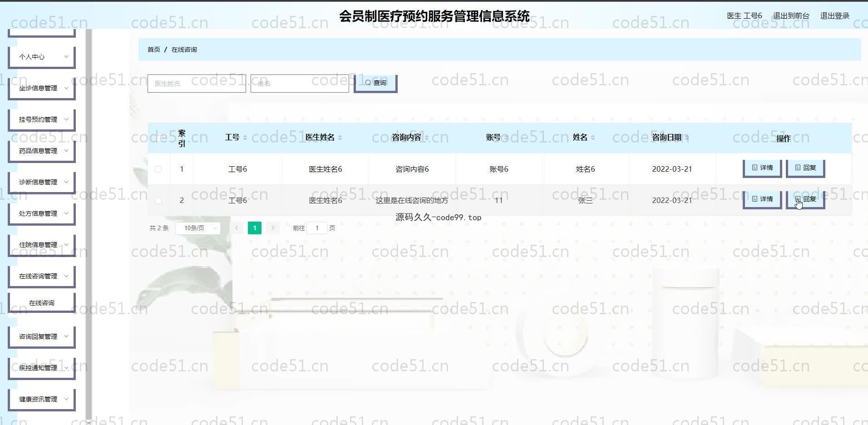Click the 退出到前台 link
This screenshot has width=868, height=425.
pyautogui.click(x=791, y=16)
